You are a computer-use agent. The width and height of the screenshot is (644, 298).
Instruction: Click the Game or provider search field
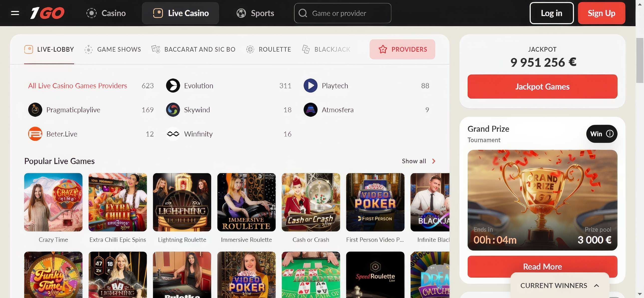342,13
